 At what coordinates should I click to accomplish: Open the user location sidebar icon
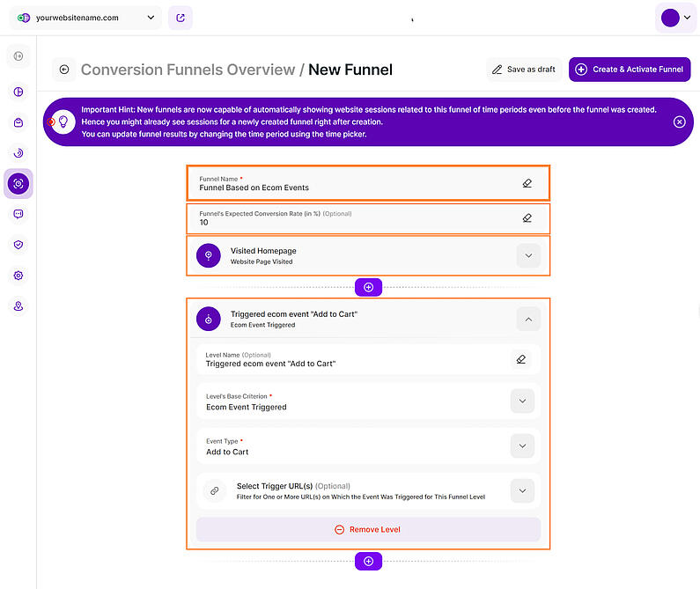pyautogui.click(x=18, y=306)
